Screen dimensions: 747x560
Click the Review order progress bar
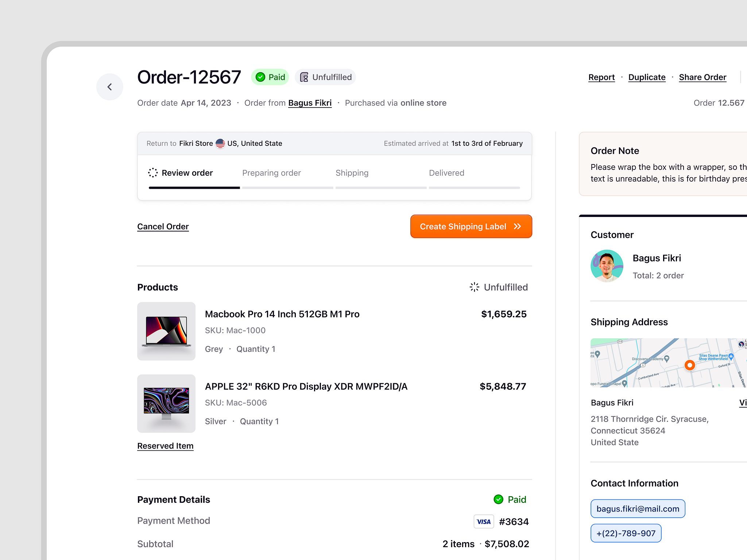(194, 187)
